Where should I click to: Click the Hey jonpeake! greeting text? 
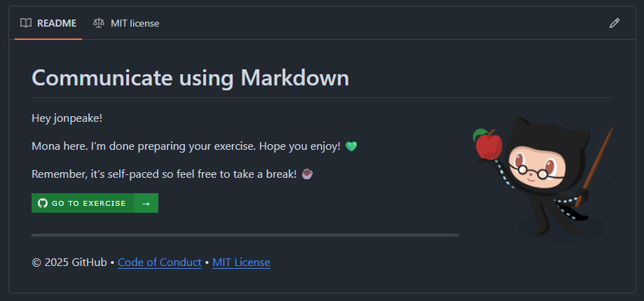(x=67, y=118)
